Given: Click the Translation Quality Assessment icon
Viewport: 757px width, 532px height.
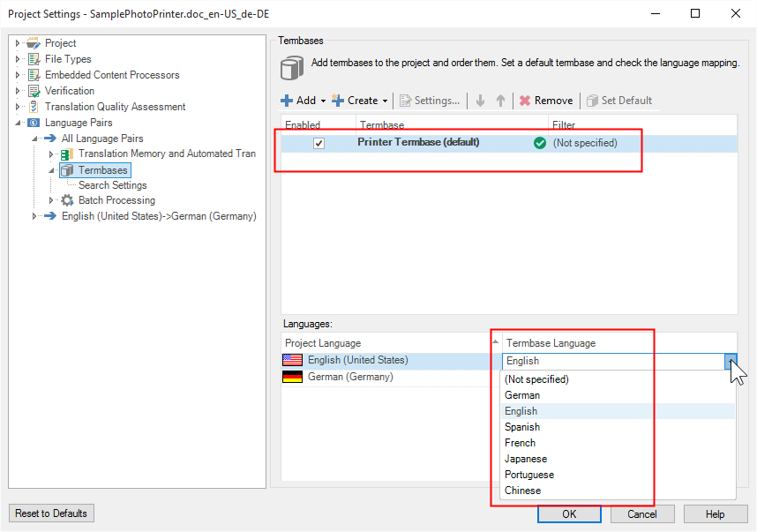Looking at the screenshot, I should [34, 107].
